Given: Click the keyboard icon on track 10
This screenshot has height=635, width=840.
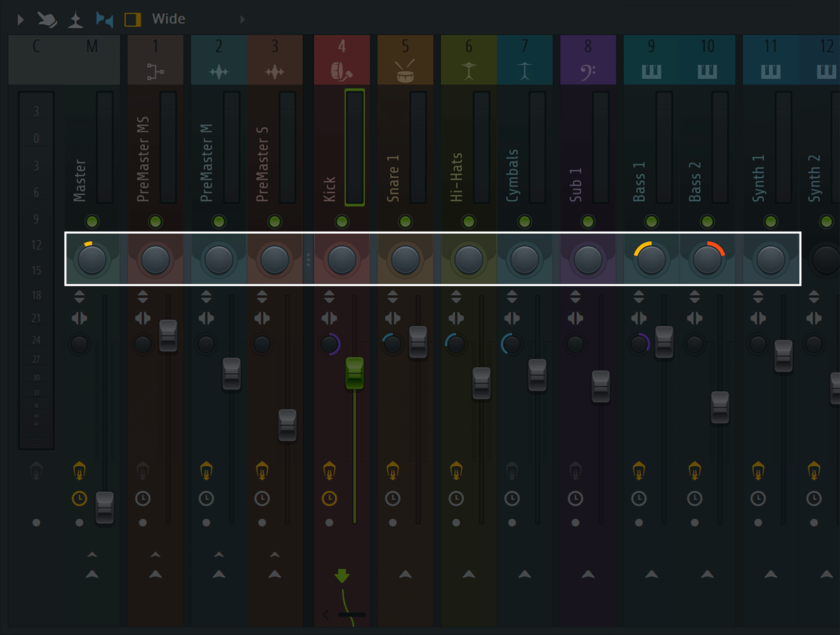Looking at the screenshot, I should pos(707,71).
